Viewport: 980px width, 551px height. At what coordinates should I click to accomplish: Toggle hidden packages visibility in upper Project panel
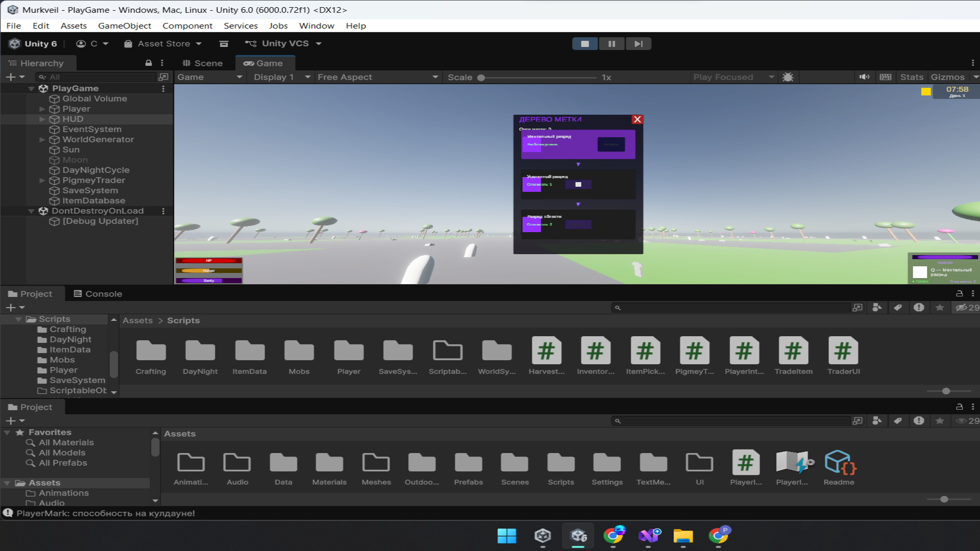click(967, 308)
